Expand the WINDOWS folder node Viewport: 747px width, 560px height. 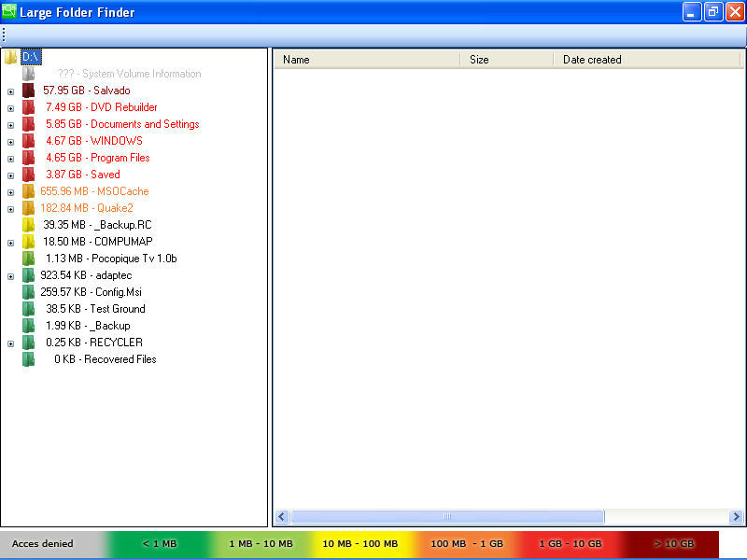pyautogui.click(x=11, y=142)
